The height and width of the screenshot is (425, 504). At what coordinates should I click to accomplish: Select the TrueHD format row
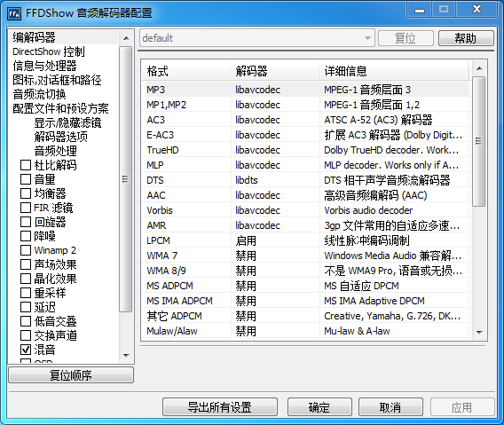[x=305, y=150]
